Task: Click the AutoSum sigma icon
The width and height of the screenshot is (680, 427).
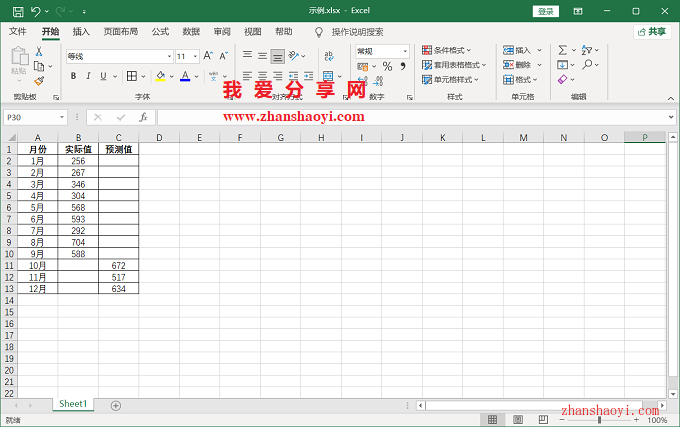Action: 562,50
